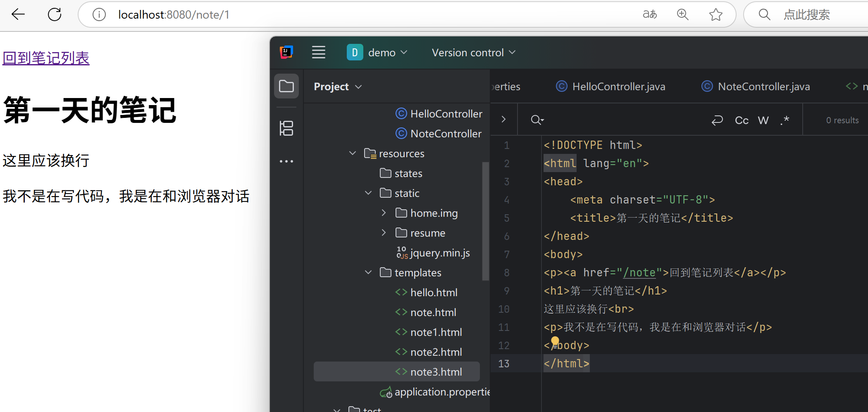This screenshot has width=868, height=412.
Task: Open note2.html in project tree
Action: tap(429, 352)
